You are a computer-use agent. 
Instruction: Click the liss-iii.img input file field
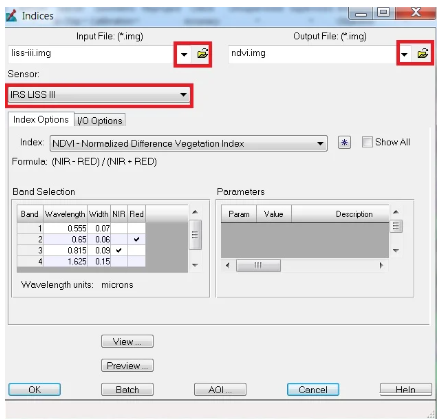(x=90, y=54)
